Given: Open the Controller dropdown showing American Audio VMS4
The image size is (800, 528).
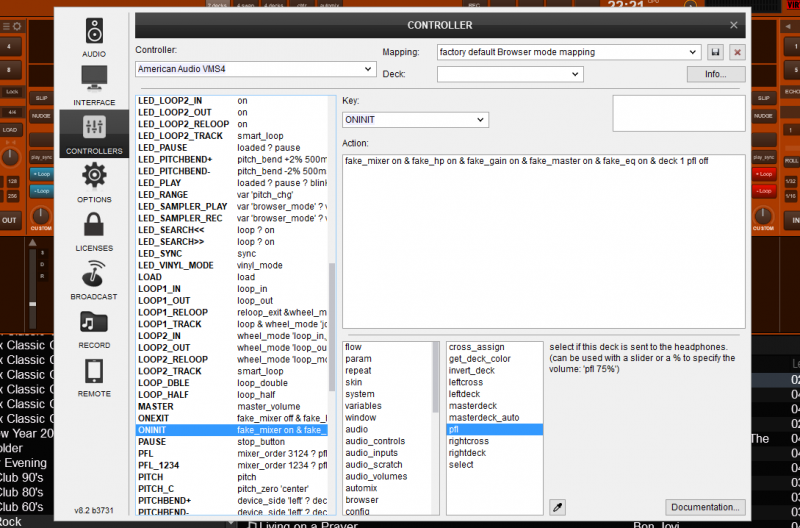Looking at the screenshot, I should (256, 69).
